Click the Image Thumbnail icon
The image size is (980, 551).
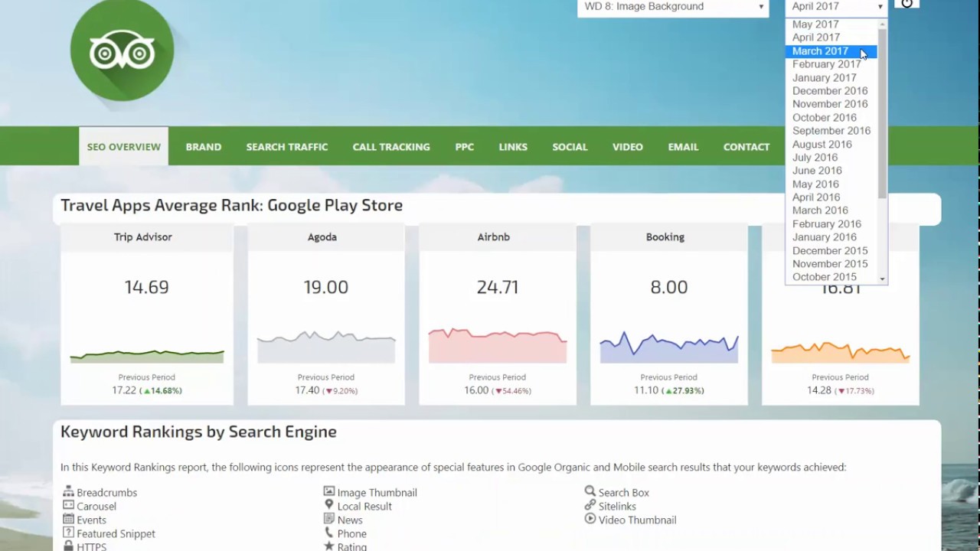pyautogui.click(x=329, y=491)
